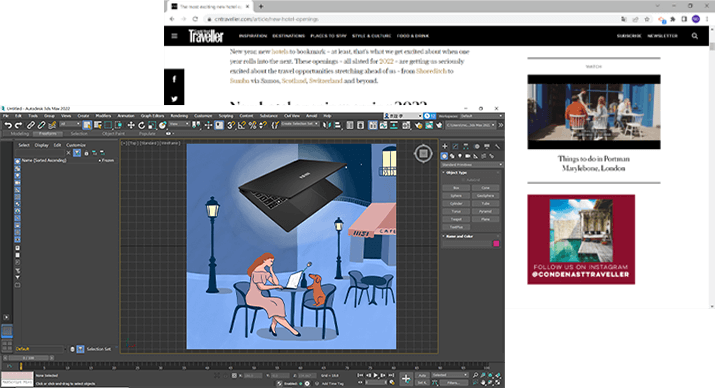The image size is (715, 388).
Task: Activate the Select Object tool
Action: click(87, 125)
